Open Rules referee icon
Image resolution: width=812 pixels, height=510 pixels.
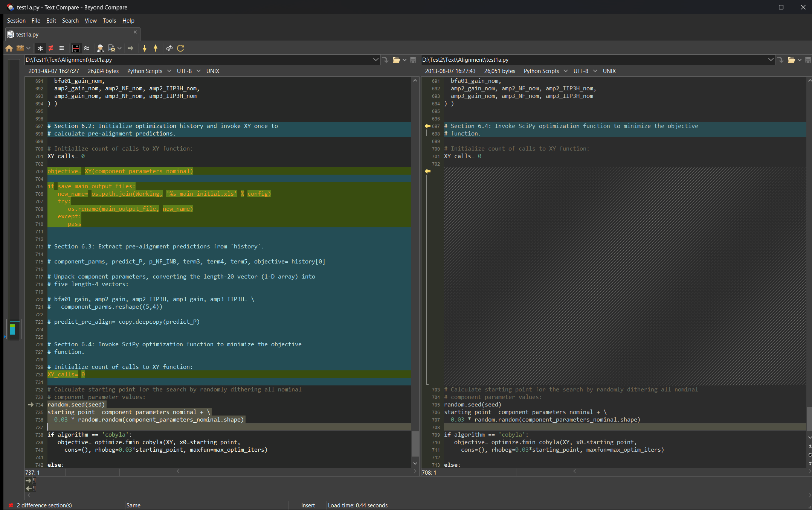[x=100, y=48]
